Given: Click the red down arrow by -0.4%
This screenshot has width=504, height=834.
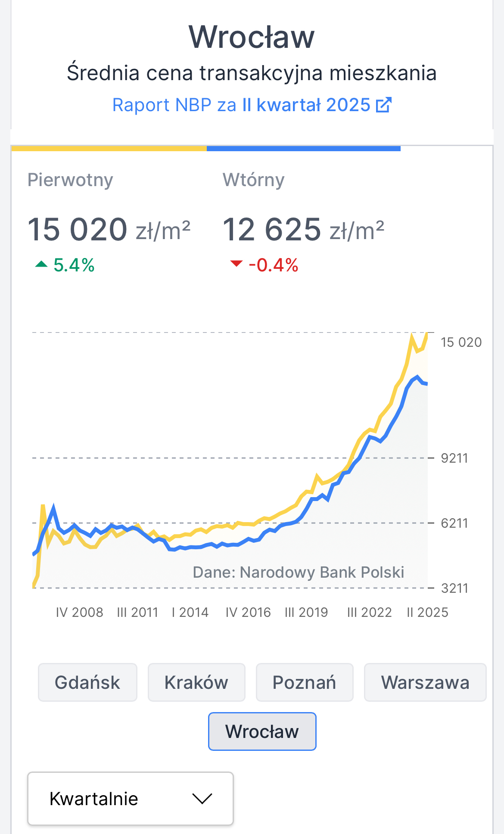Looking at the screenshot, I should (x=236, y=264).
